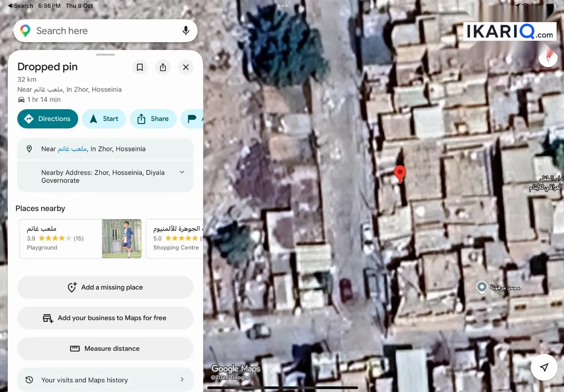This screenshot has width=564, height=392.
Task: Tap the red dropped pin marker on map
Action: coord(400,174)
